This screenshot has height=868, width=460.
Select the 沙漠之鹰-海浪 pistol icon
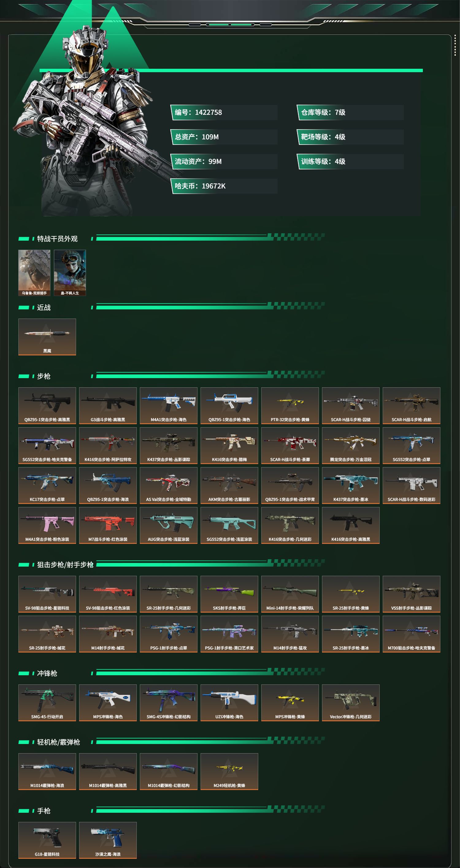point(108,840)
